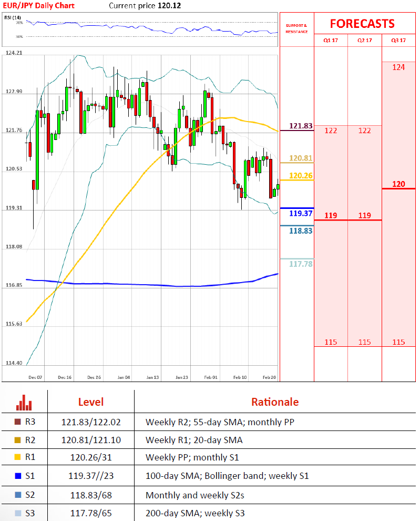Click the 124.21 y-axis price label

tap(14, 53)
